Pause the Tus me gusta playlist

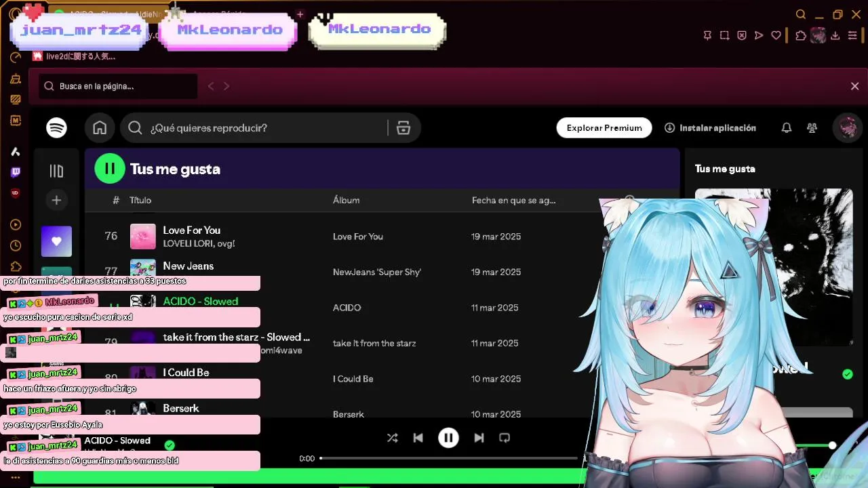pos(110,169)
